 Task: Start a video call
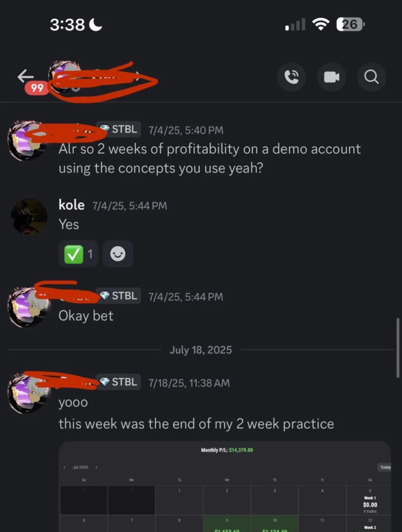[332, 77]
